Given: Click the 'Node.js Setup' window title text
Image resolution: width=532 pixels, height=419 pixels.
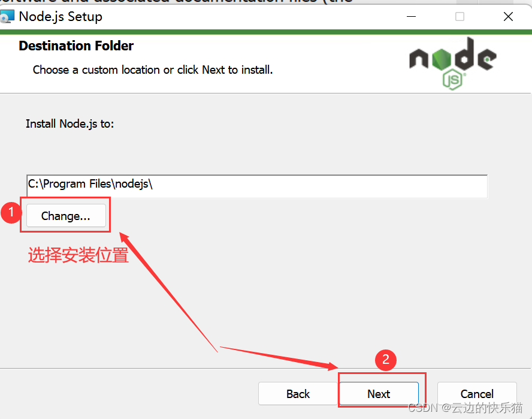Looking at the screenshot, I should pos(61,17).
